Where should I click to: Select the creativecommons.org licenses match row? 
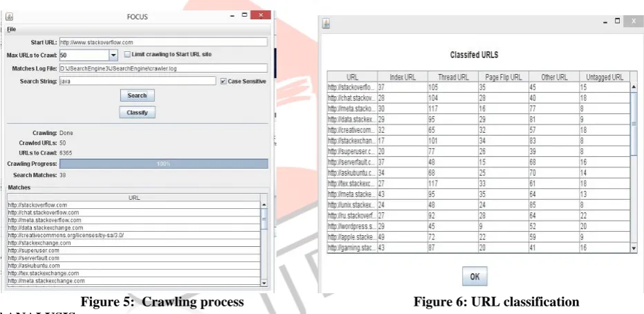point(134,236)
